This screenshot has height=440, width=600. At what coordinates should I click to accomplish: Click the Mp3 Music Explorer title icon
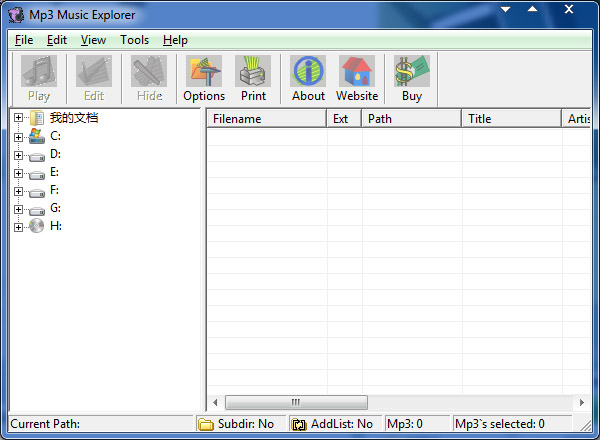[x=16, y=15]
